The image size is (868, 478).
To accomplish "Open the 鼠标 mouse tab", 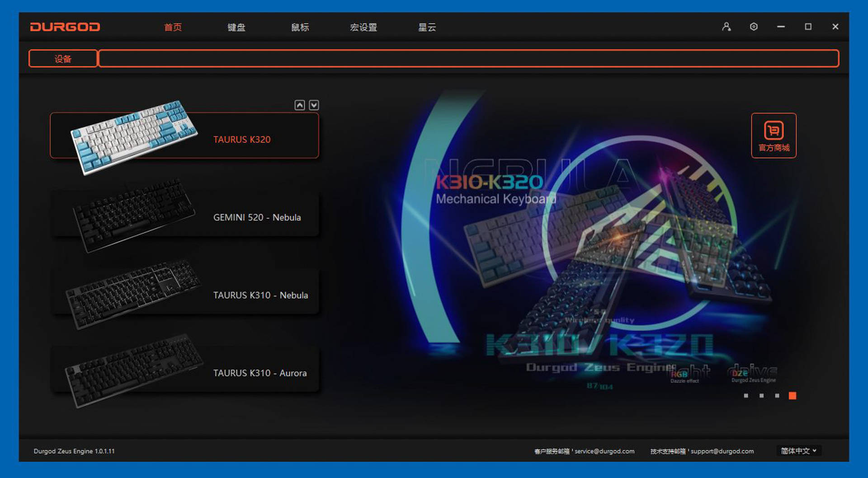I will (300, 27).
